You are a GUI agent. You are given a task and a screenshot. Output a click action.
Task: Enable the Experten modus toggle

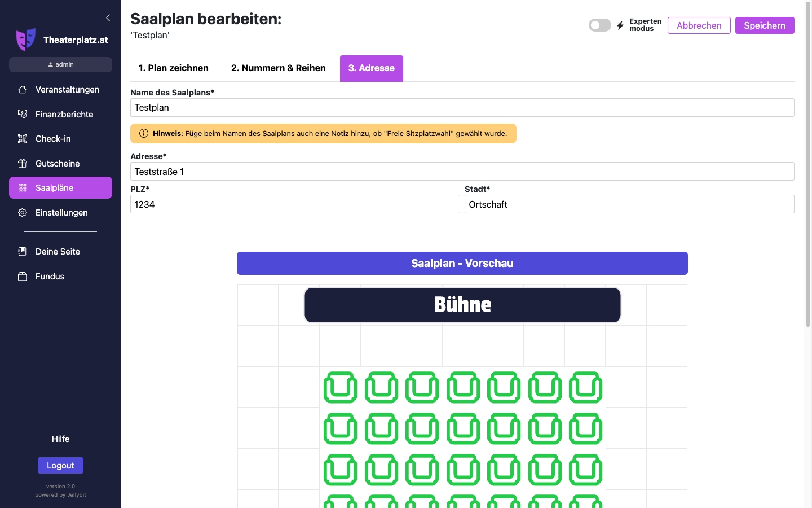pos(599,25)
